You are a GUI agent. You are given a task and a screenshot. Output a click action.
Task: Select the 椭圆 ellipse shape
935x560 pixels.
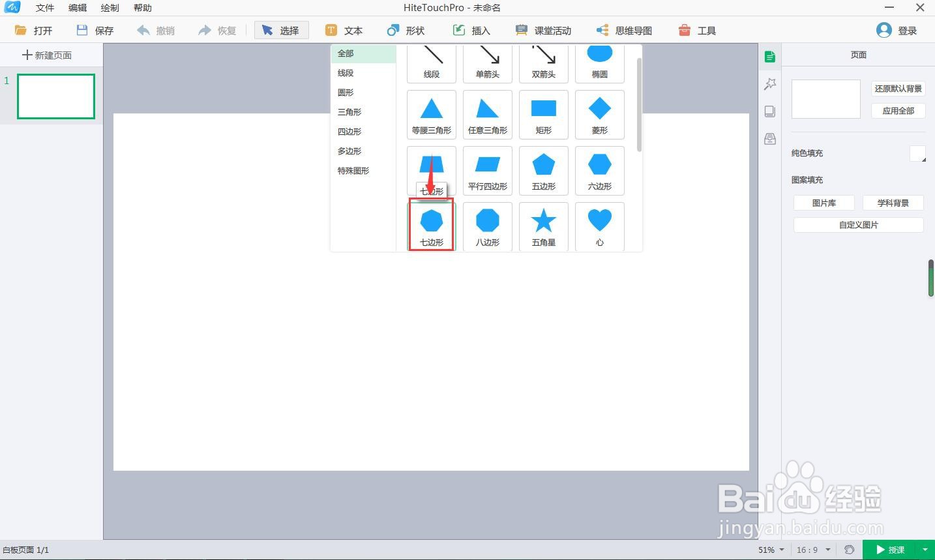pos(600,64)
